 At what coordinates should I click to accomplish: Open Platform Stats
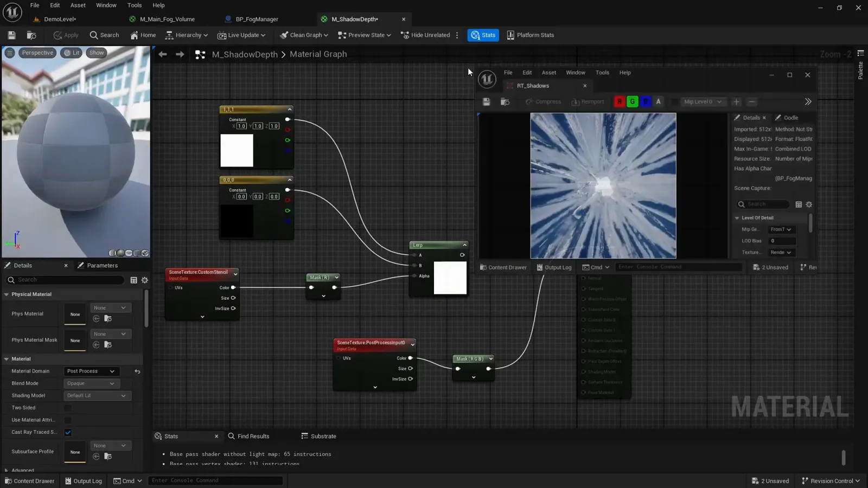point(530,35)
